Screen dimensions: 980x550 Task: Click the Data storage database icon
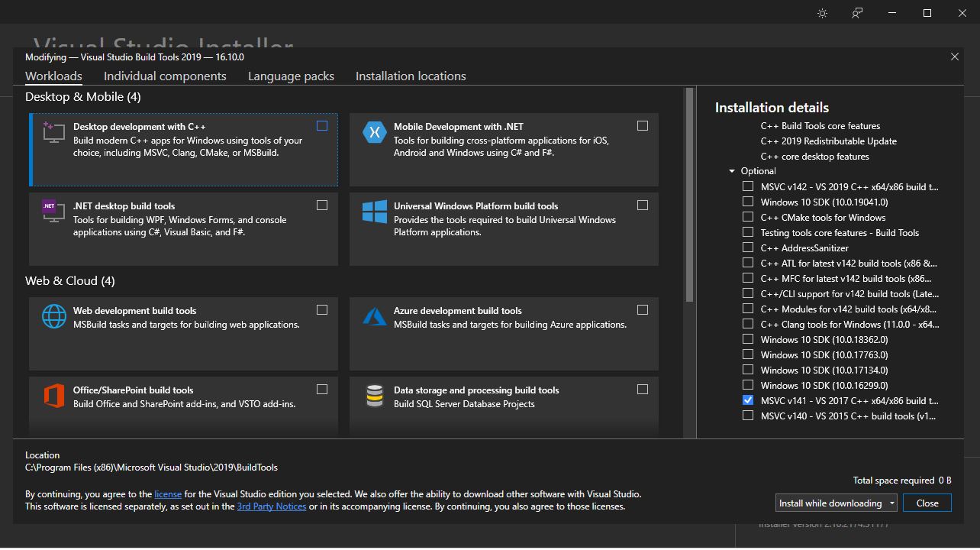[x=374, y=396]
